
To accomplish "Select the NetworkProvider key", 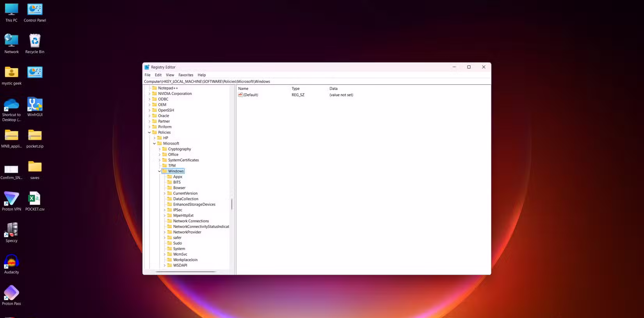I will (x=187, y=232).
